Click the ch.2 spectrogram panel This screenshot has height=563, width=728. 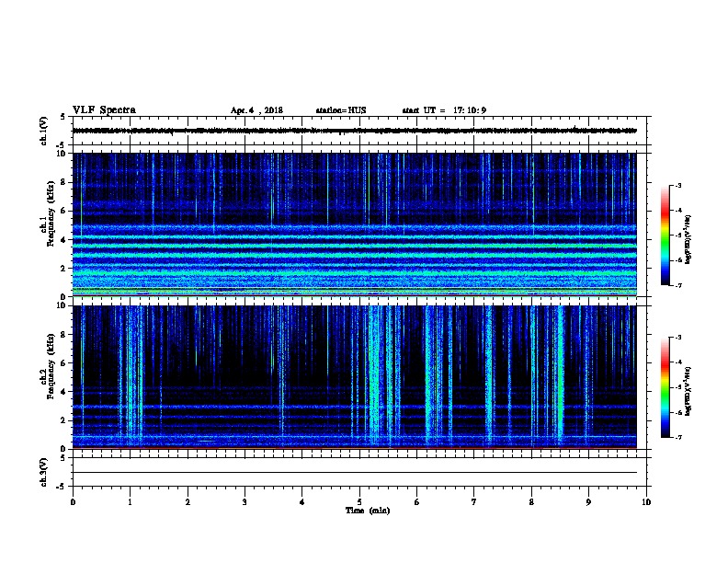pyautogui.click(x=354, y=377)
